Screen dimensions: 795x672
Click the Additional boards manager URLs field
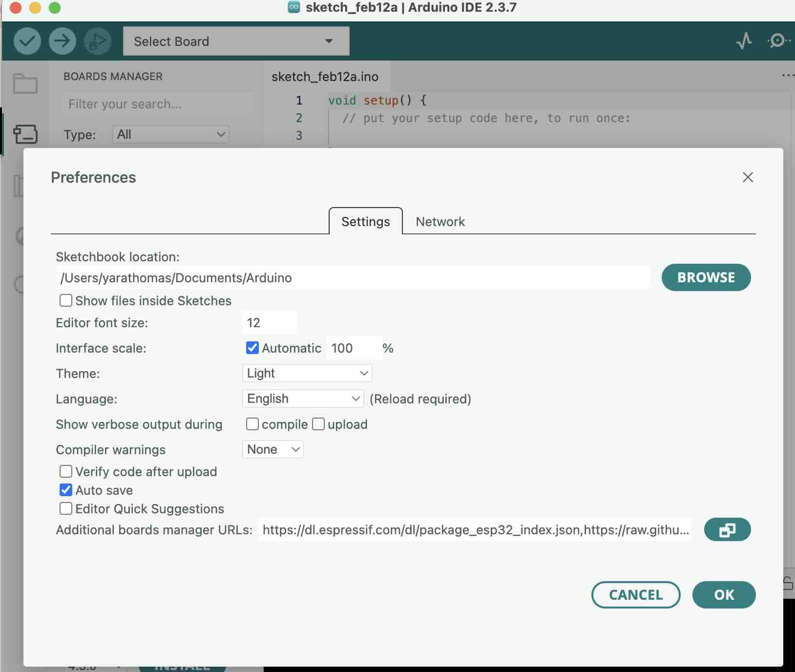[x=475, y=530]
